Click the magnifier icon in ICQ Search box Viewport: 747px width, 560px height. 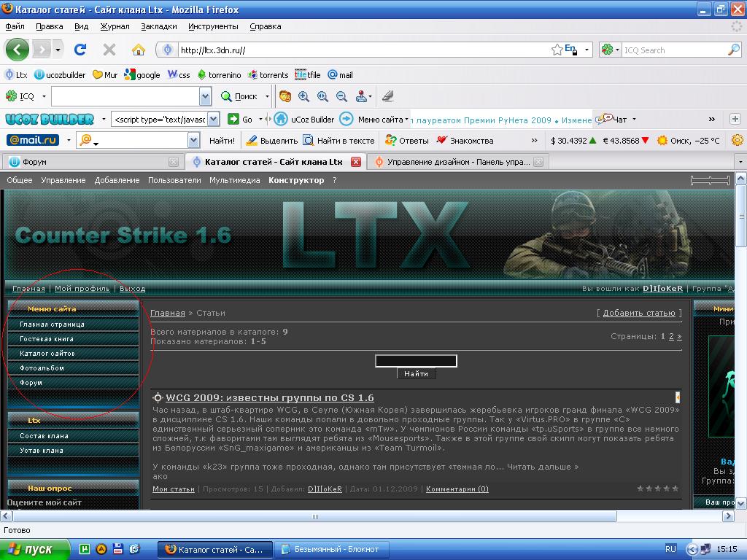[x=734, y=50]
